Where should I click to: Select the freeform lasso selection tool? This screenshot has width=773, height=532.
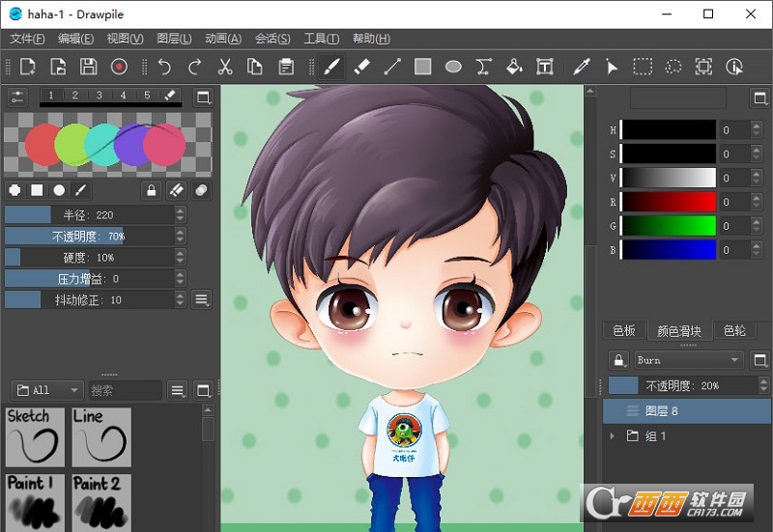point(673,67)
